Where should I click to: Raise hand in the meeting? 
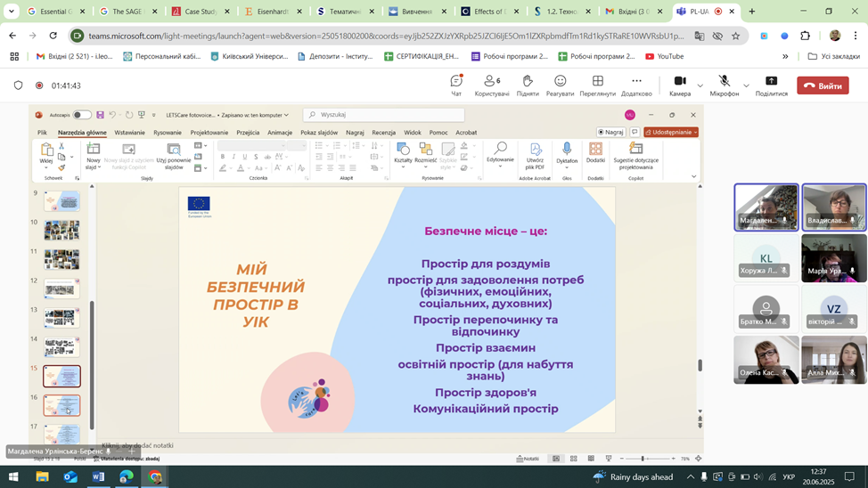[x=528, y=85]
